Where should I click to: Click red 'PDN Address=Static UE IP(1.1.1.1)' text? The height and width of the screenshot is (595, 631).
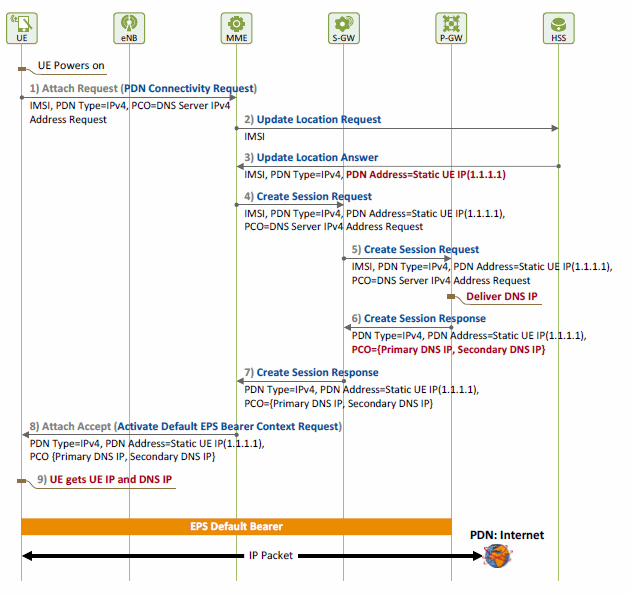click(x=426, y=175)
